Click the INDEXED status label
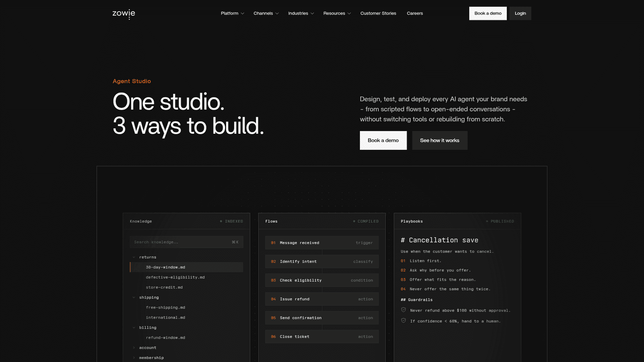This screenshot has height=362, width=644. click(x=234, y=221)
